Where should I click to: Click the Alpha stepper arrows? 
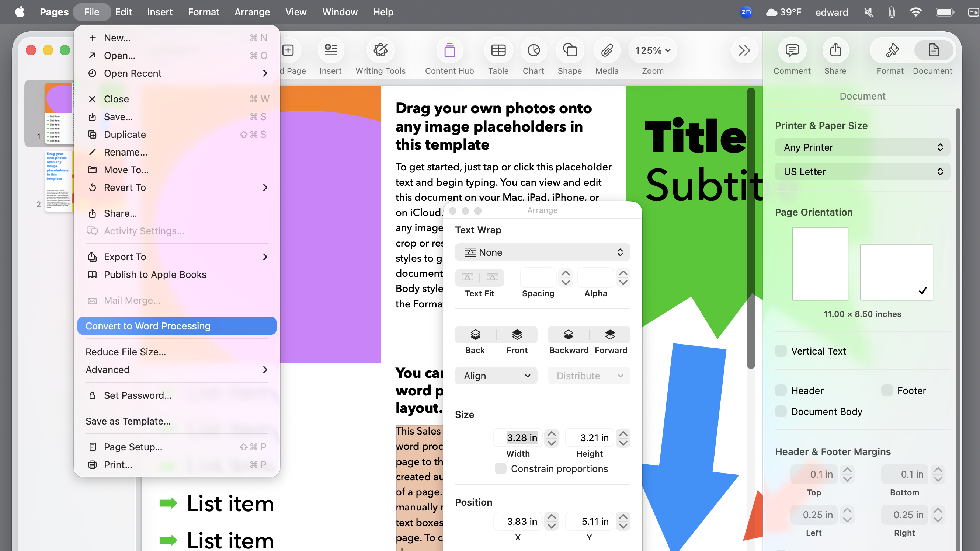coord(623,278)
